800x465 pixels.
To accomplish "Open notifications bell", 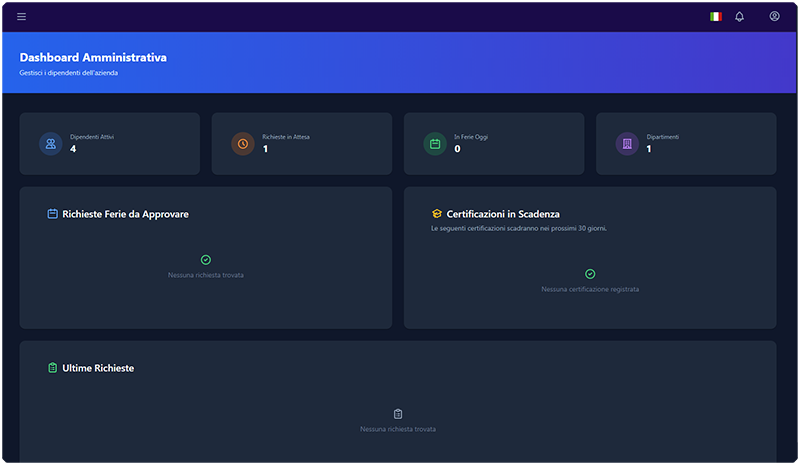I will [x=740, y=16].
